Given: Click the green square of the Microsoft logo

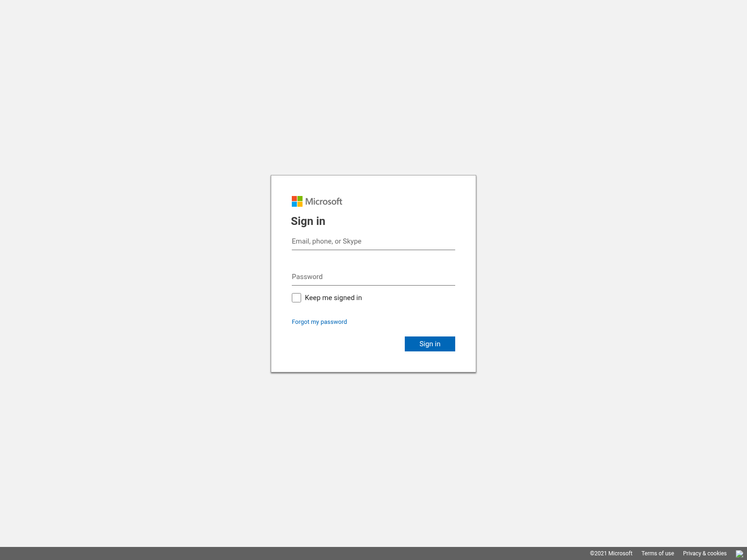Looking at the screenshot, I should (300, 199).
